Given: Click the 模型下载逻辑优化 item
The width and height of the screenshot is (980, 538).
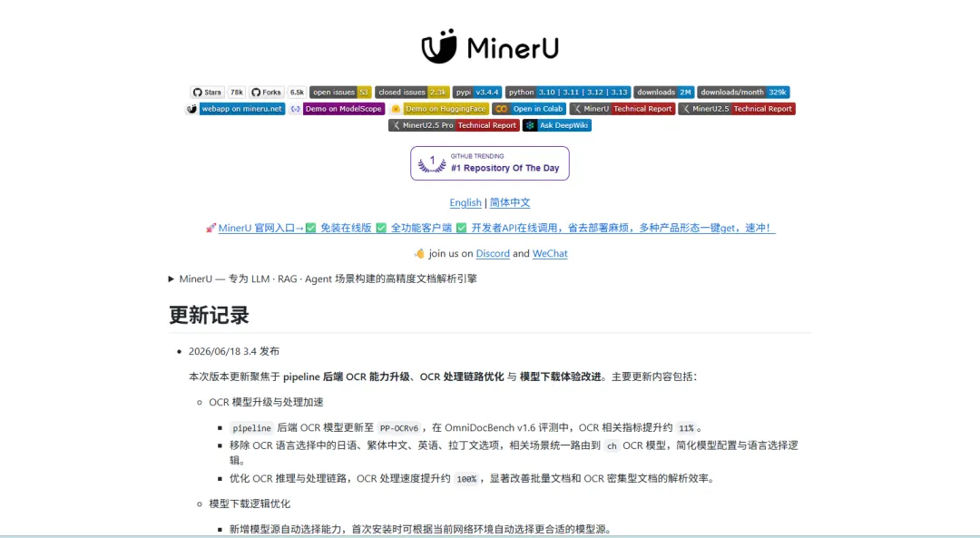Looking at the screenshot, I should pos(250,504).
